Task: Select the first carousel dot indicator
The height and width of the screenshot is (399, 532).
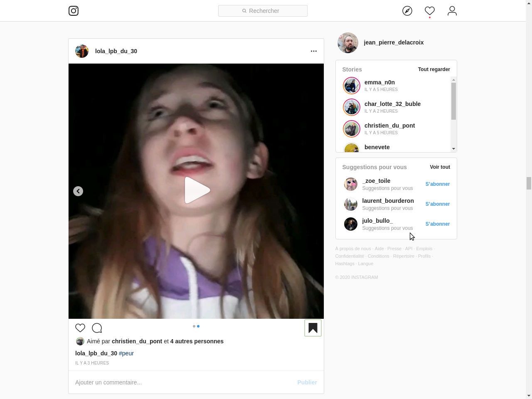Action: (x=194, y=326)
